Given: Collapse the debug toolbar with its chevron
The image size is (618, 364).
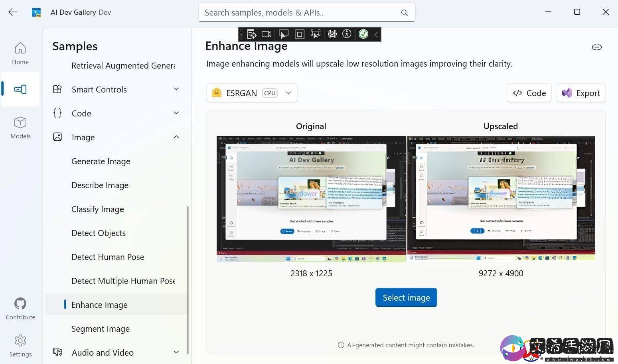Looking at the screenshot, I should pyautogui.click(x=376, y=35).
